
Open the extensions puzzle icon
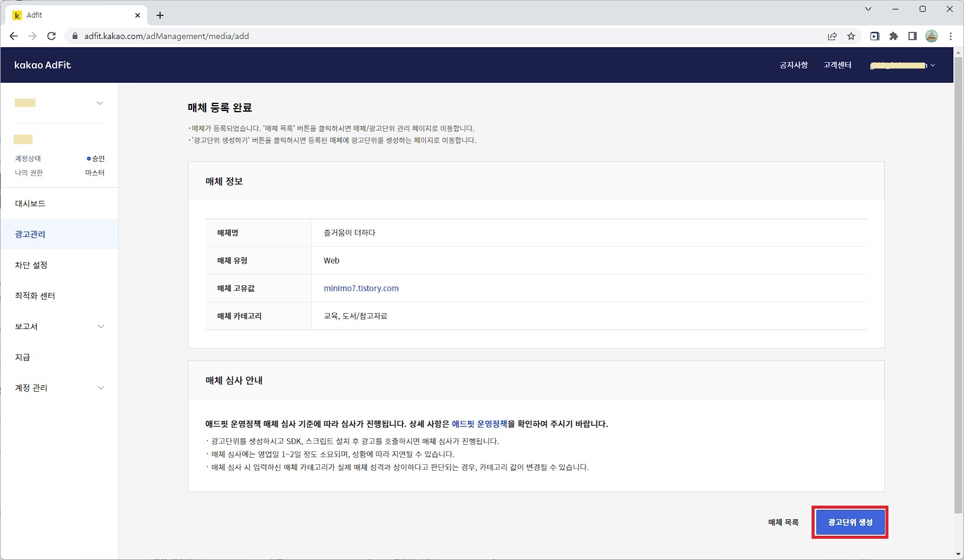click(x=894, y=36)
